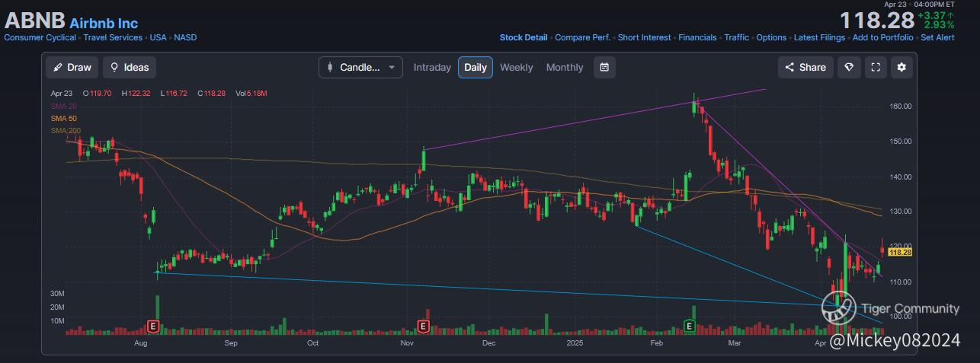This screenshot has height=363, width=980.
Task: Open the USA country link
Action: [158, 37]
